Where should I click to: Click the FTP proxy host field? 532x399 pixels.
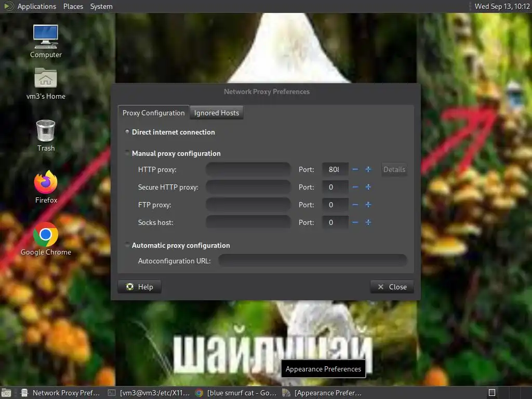(x=248, y=205)
